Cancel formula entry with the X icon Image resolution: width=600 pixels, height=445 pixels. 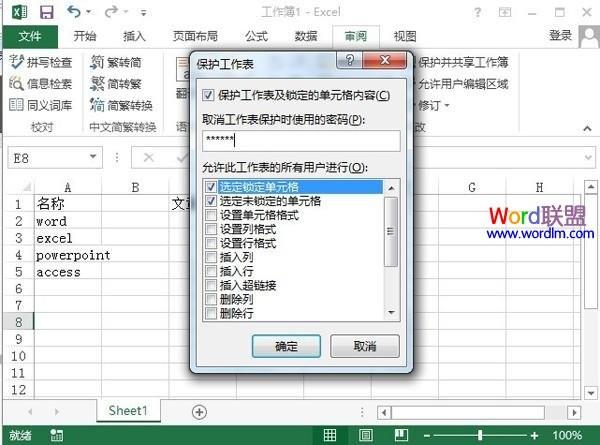[148, 157]
